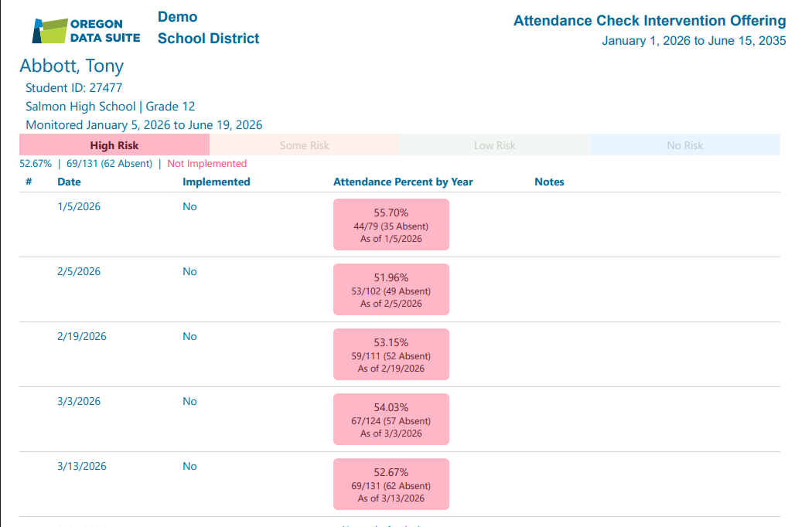Select the Low Risk segment
Viewport: 812px width, 527px height.
(x=494, y=145)
